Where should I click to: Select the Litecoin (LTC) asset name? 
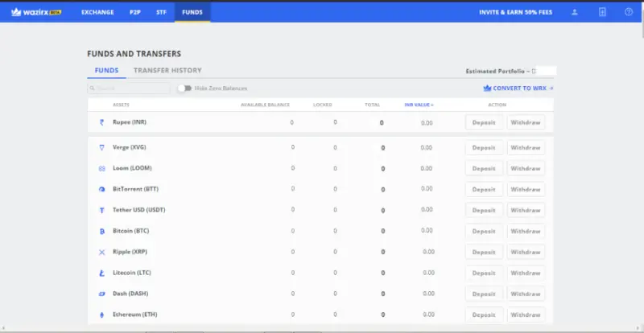[x=132, y=273]
